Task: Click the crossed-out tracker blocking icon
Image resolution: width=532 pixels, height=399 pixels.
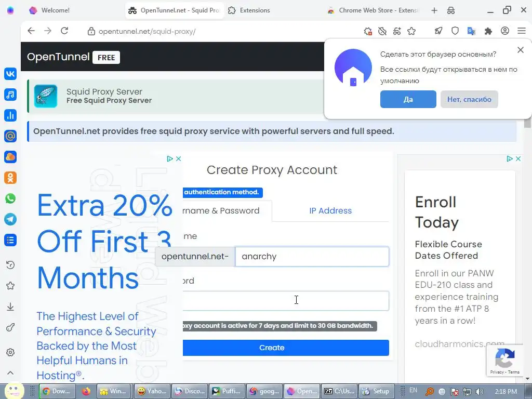Action: pos(382,31)
